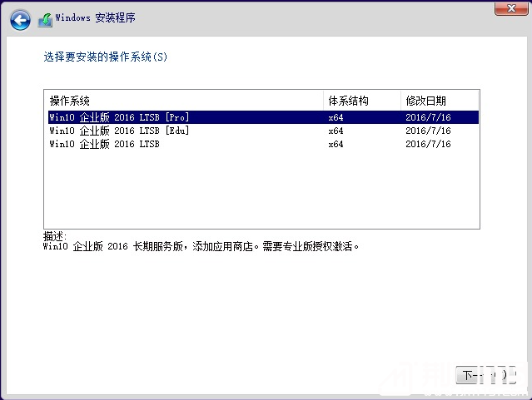Screen dimensions: 532x400
Task: Close the Windows setup window
Action: (511, 8)
